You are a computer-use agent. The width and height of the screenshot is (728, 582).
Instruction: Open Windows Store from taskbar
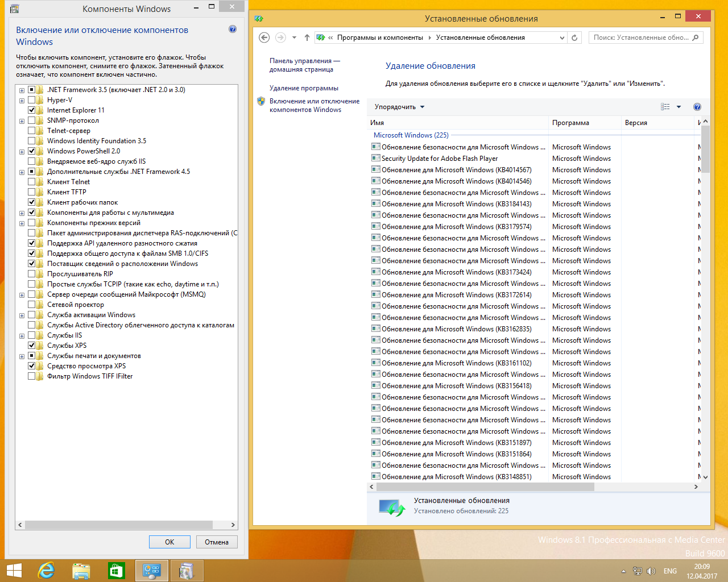[117, 571]
